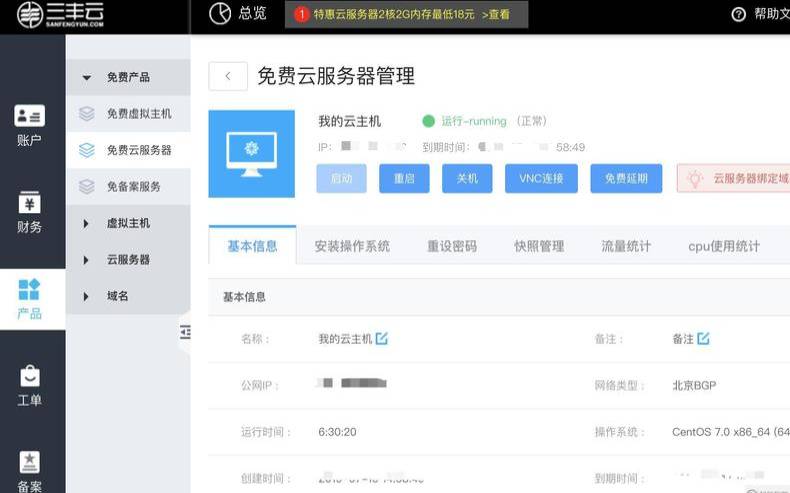Expand the 云服务器 menu group

[87, 259]
